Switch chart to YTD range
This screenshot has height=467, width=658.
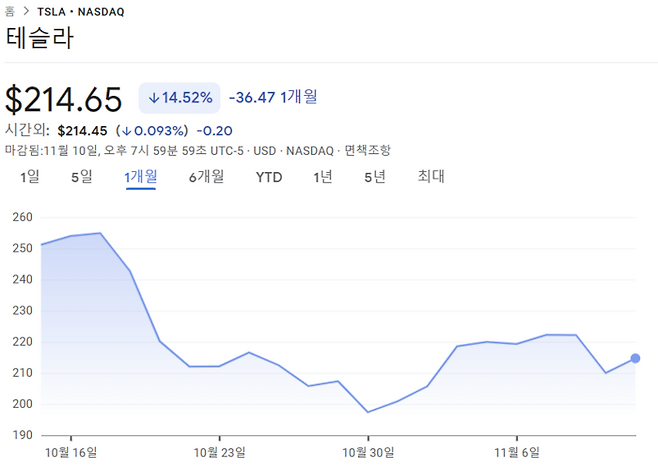269,177
